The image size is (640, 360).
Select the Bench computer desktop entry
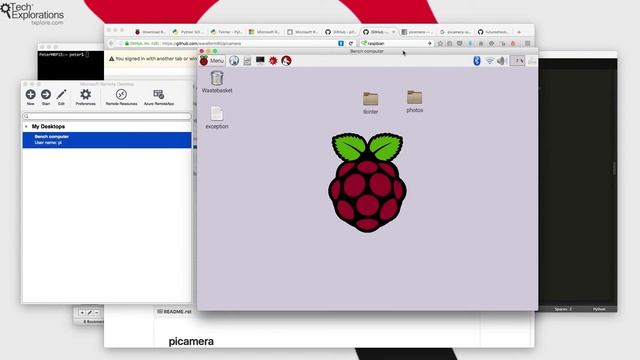click(107, 140)
